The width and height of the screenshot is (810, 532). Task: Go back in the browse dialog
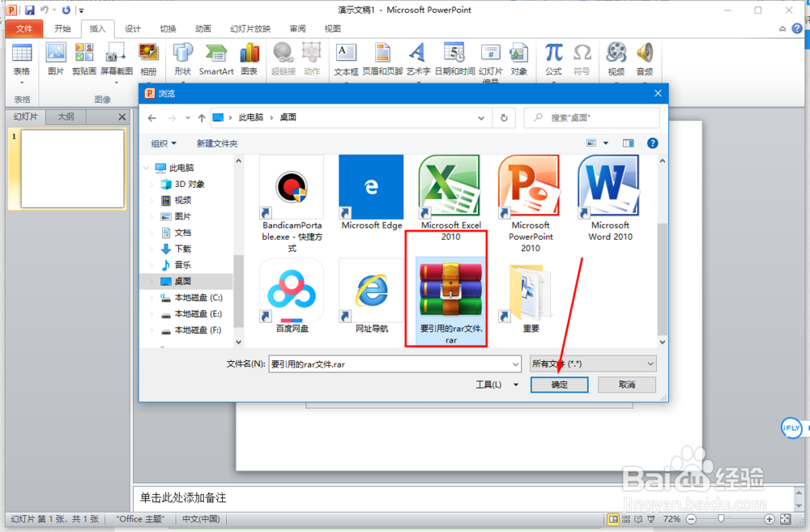coord(152,117)
